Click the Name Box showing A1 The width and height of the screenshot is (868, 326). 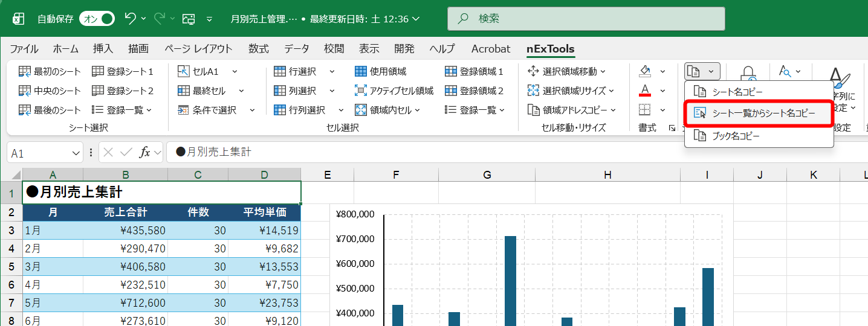click(x=38, y=153)
